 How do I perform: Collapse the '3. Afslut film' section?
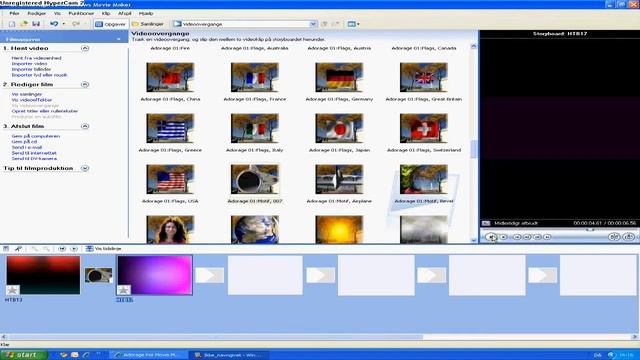click(85, 126)
